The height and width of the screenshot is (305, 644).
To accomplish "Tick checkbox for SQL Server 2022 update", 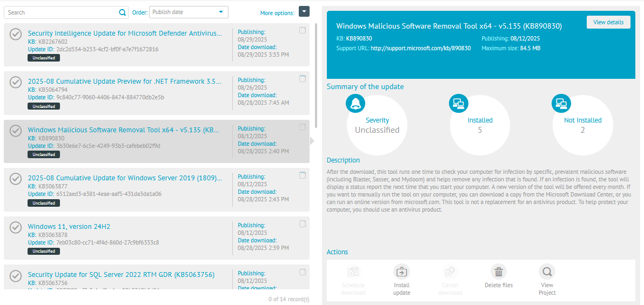I will click(303, 272).
